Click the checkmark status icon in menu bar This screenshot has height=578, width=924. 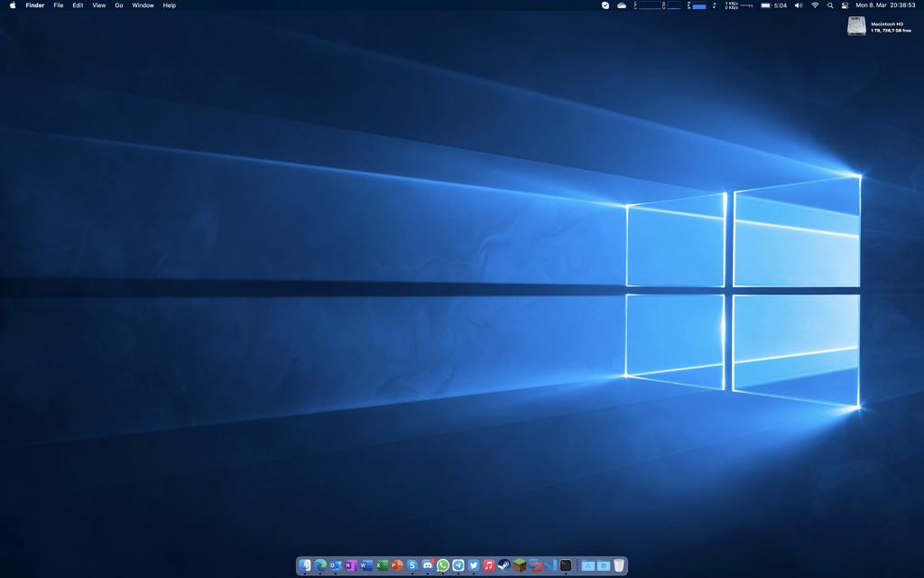pos(605,5)
